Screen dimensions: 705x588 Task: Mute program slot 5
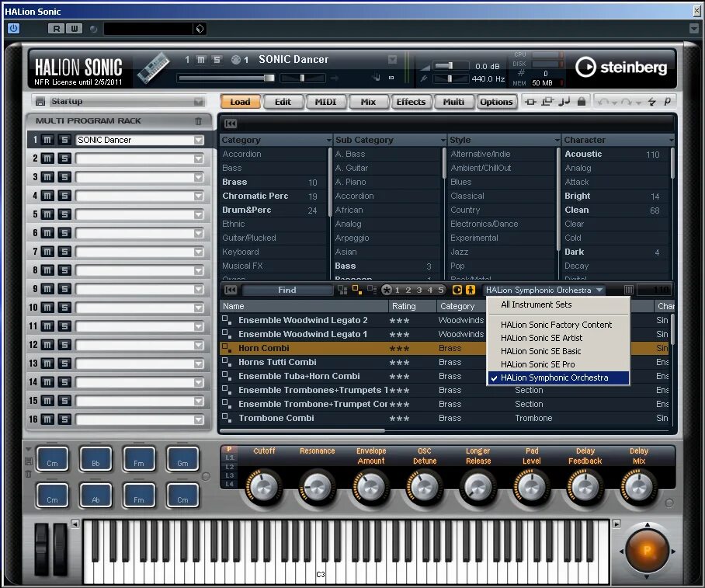47,214
